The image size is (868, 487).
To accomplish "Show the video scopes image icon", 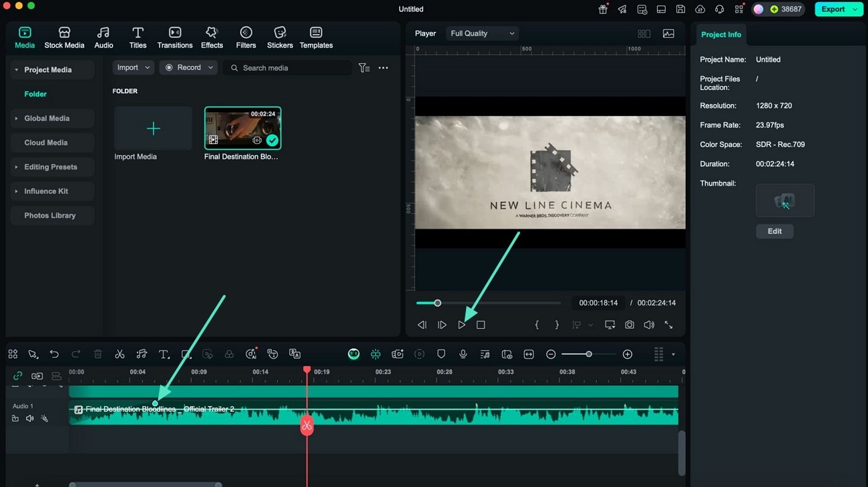I will pyautogui.click(x=668, y=33).
